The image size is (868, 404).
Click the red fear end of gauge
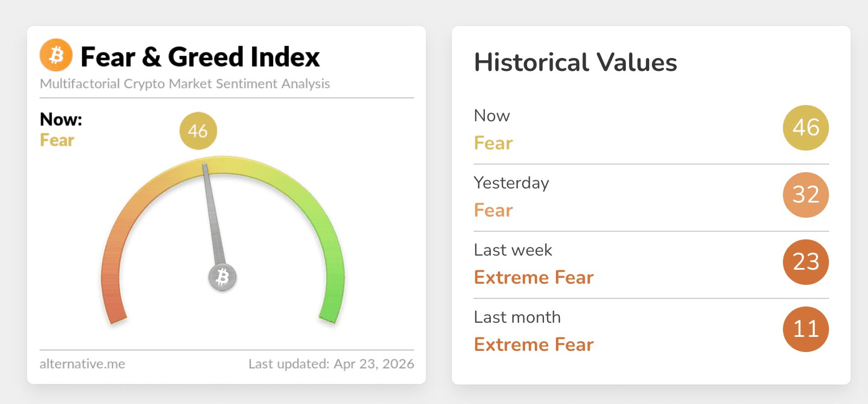pos(113,303)
